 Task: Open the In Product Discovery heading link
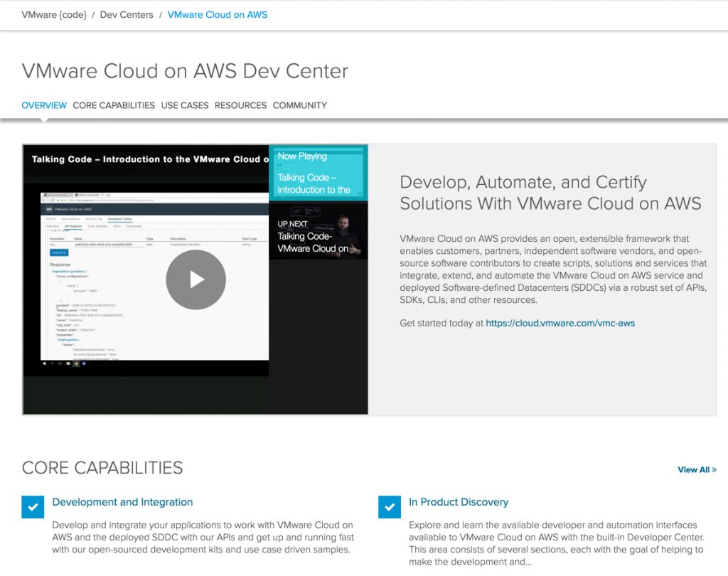(x=459, y=502)
